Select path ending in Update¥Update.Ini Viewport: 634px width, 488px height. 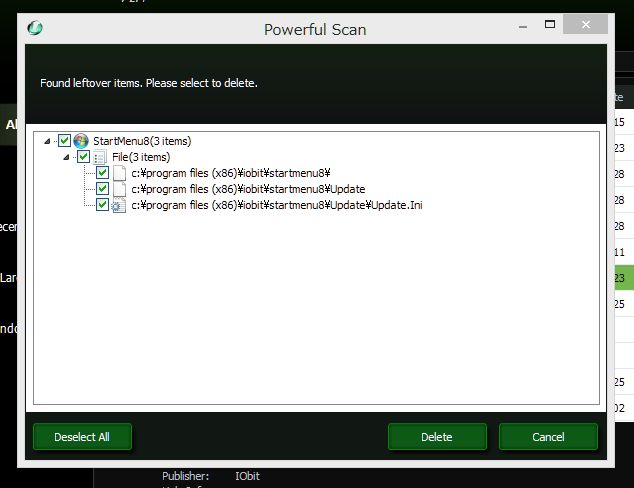point(277,205)
